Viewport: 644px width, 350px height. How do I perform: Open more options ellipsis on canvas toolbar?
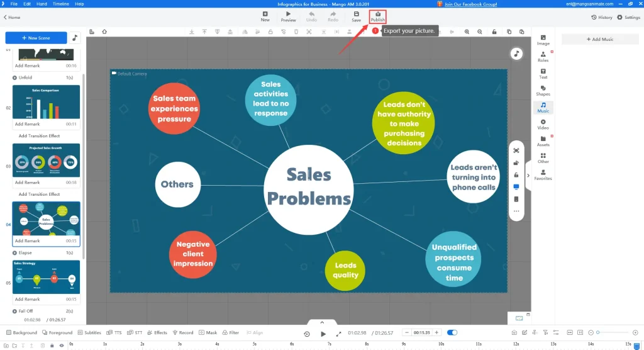point(516,211)
